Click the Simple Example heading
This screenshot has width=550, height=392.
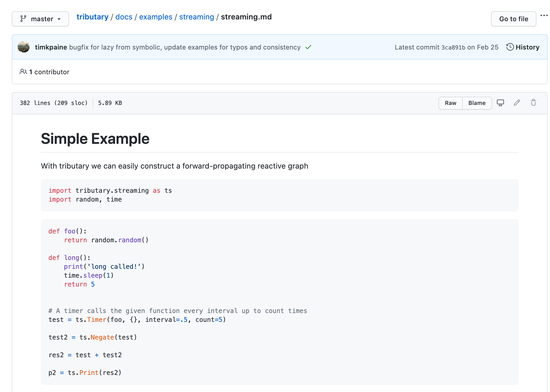(95, 139)
